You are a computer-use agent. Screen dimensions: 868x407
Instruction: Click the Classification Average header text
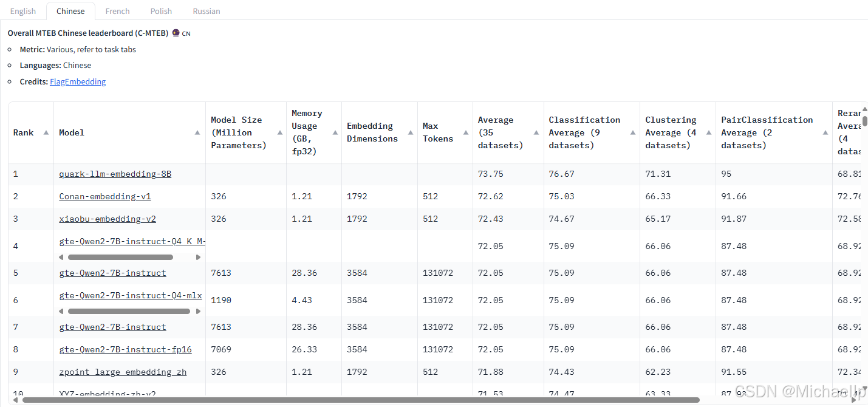pyautogui.click(x=584, y=132)
